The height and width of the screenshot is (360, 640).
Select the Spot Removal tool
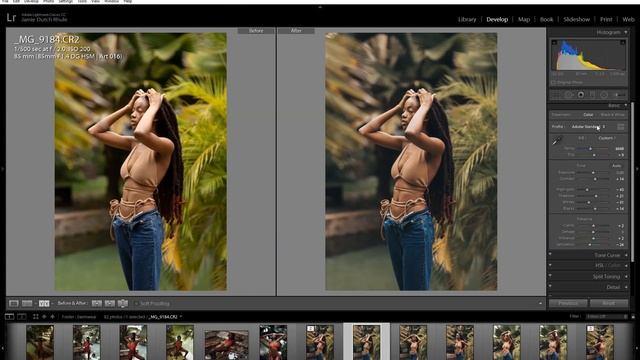point(568,95)
